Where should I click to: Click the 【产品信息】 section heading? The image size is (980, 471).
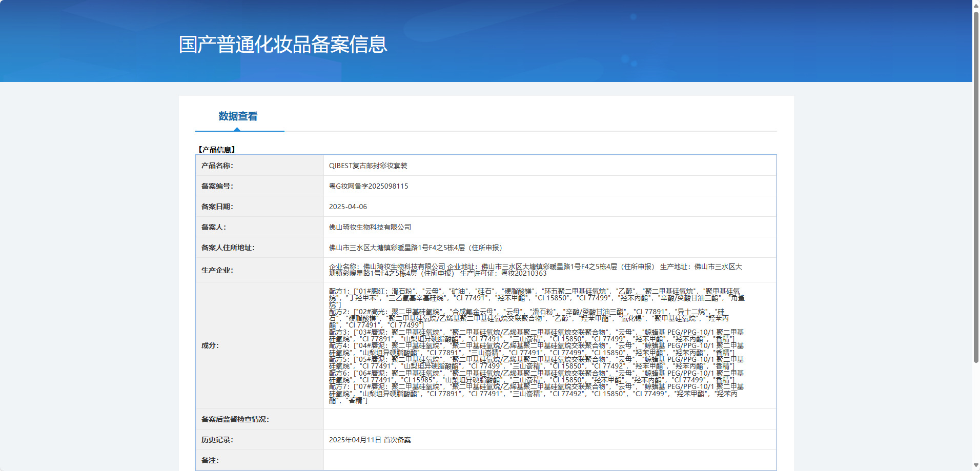(216, 150)
